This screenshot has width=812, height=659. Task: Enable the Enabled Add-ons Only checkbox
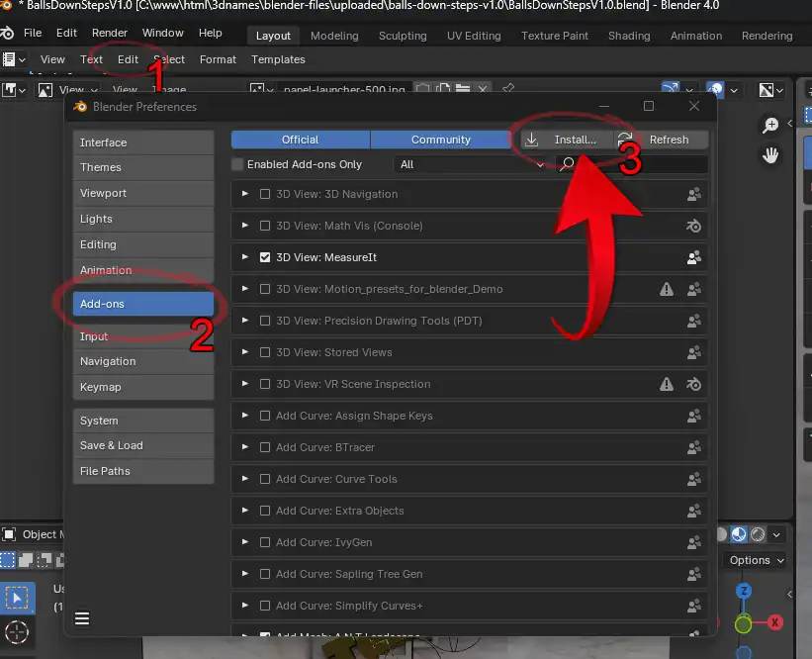pyautogui.click(x=237, y=164)
